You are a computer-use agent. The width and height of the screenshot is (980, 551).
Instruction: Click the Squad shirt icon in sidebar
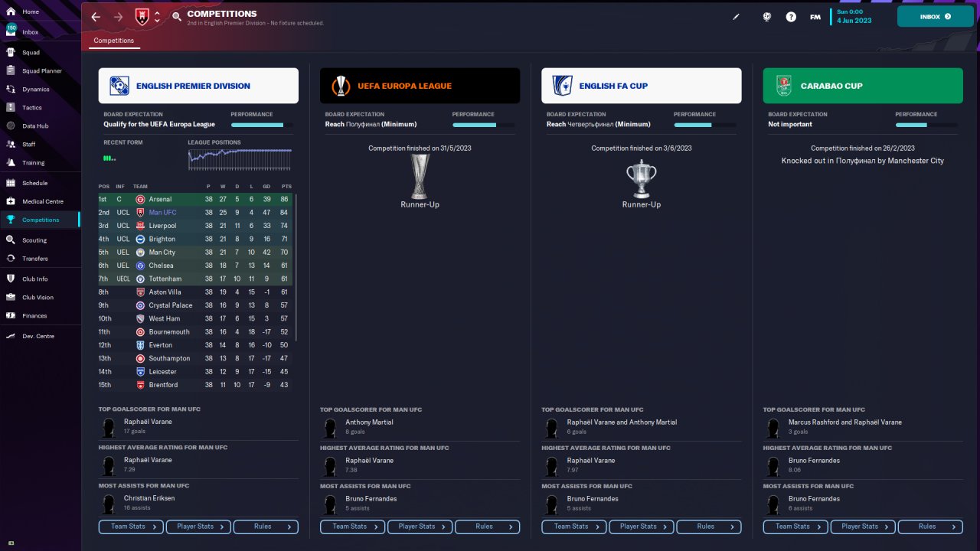(x=11, y=53)
